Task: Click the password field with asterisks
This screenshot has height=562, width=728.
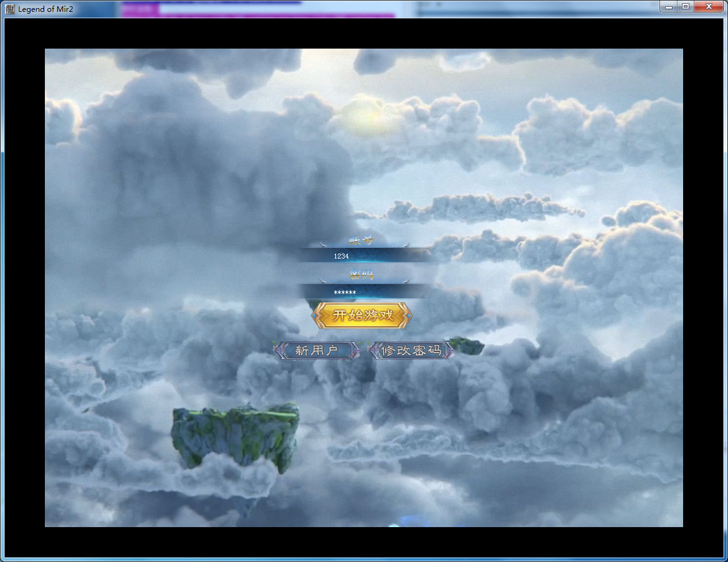Action: [362, 292]
